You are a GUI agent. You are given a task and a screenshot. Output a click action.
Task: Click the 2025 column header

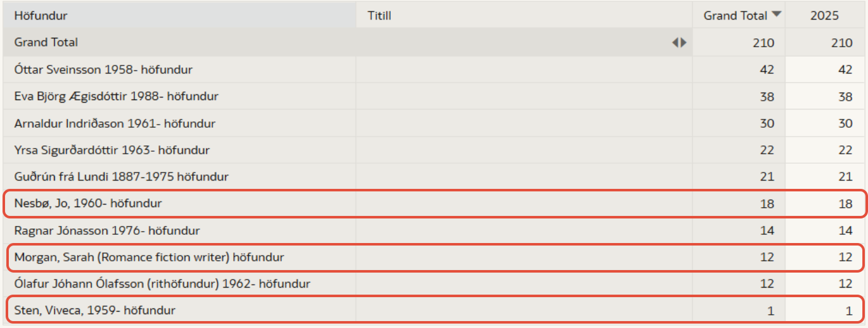tap(825, 16)
